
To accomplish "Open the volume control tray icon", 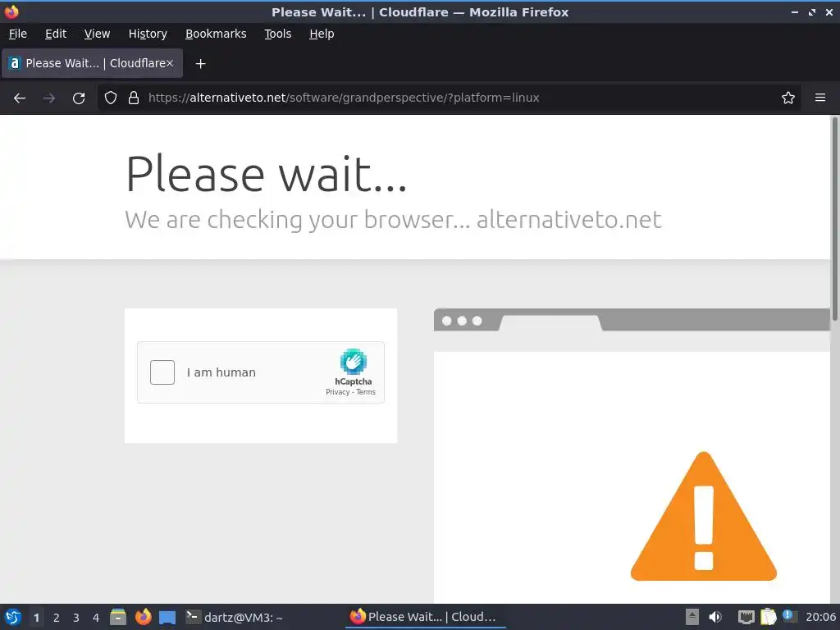I will (x=715, y=617).
